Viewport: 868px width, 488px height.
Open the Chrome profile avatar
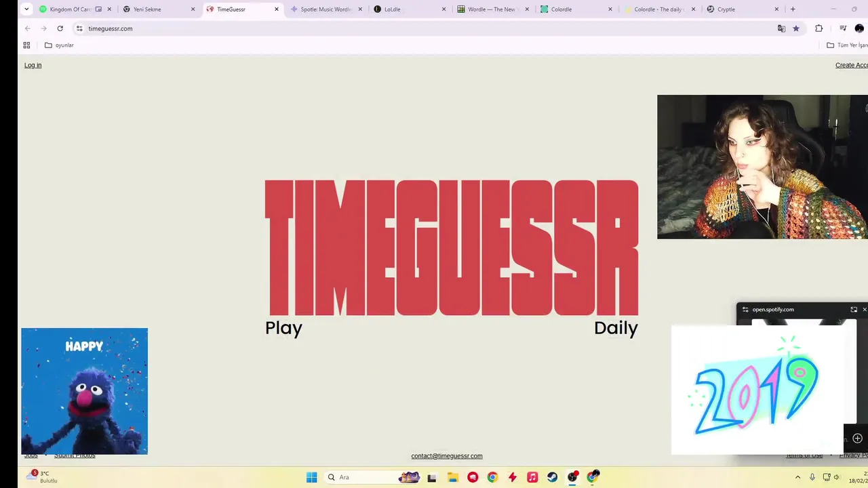(860, 28)
